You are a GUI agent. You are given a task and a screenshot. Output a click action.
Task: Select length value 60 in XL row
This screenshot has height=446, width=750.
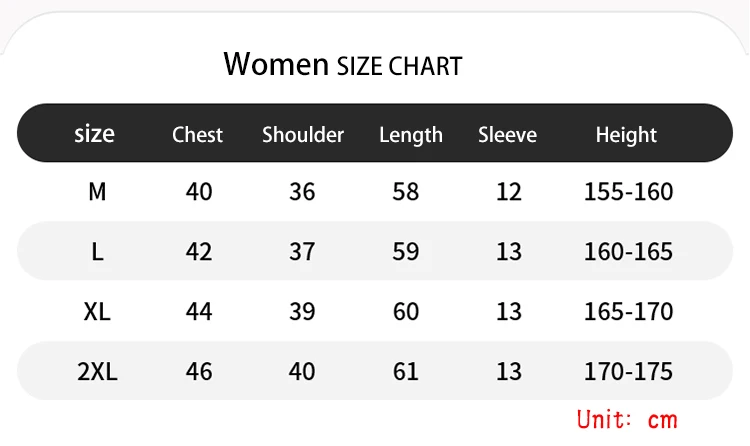pos(406,312)
